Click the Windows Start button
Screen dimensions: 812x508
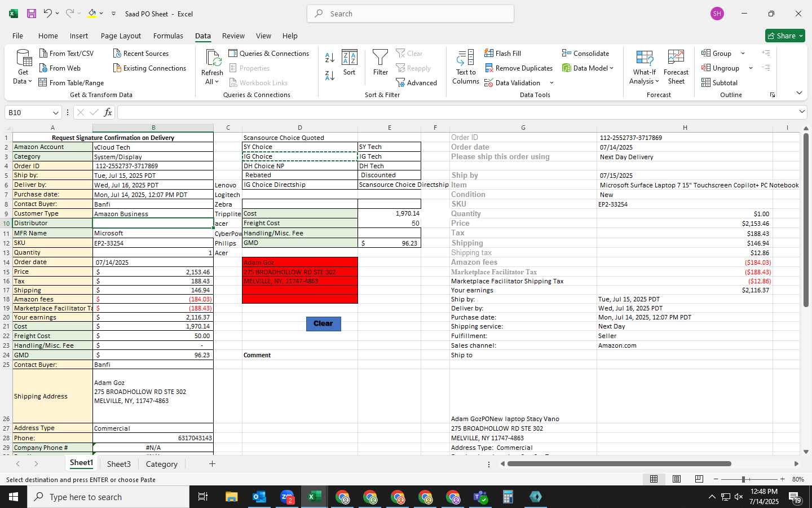tap(14, 497)
